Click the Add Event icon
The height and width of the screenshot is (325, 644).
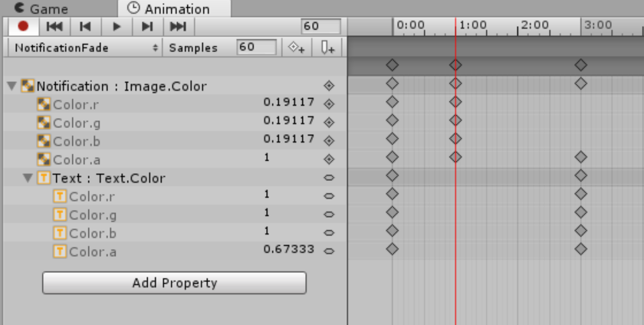click(x=328, y=48)
